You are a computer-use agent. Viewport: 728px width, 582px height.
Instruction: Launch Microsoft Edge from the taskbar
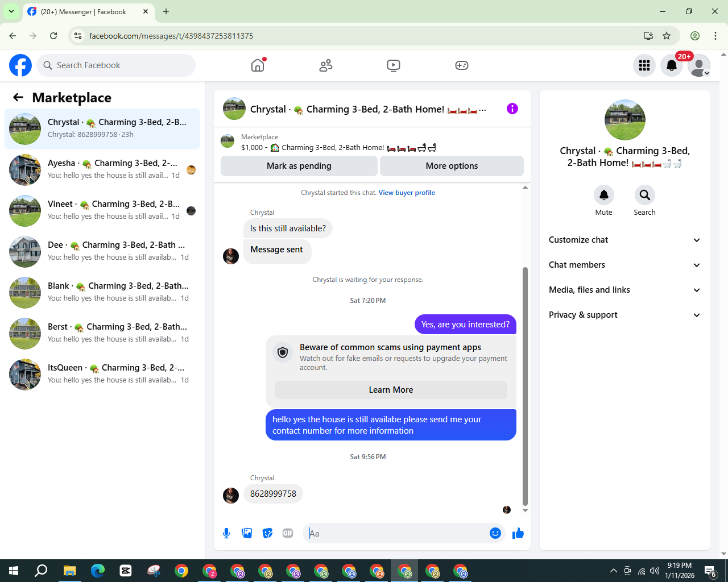pyautogui.click(x=98, y=571)
